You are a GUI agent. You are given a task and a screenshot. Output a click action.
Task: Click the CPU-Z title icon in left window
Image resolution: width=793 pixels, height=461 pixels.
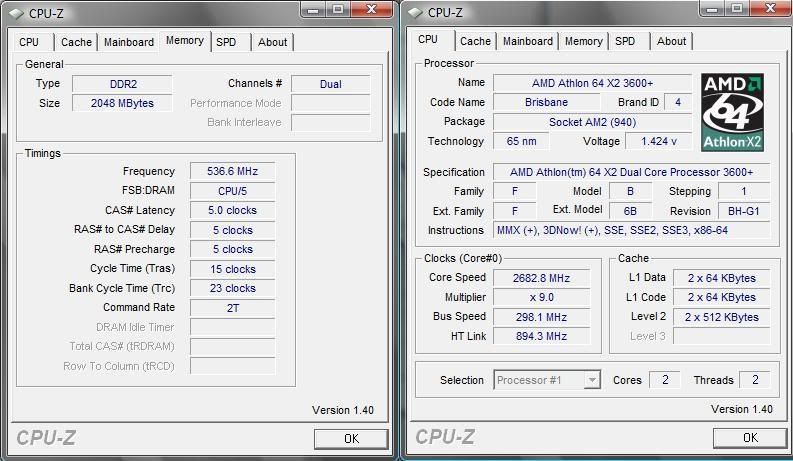[x=17, y=13]
